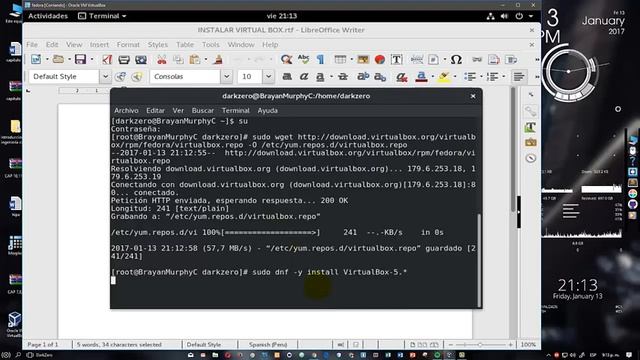Insert a special character with Omega icon
Screen dimensions: 640x360
[x=456, y=60]
